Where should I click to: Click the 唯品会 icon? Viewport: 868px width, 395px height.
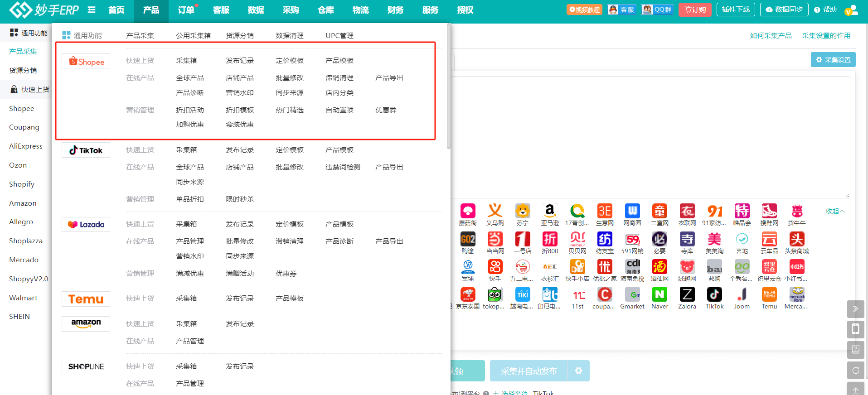tap(742, 211)
